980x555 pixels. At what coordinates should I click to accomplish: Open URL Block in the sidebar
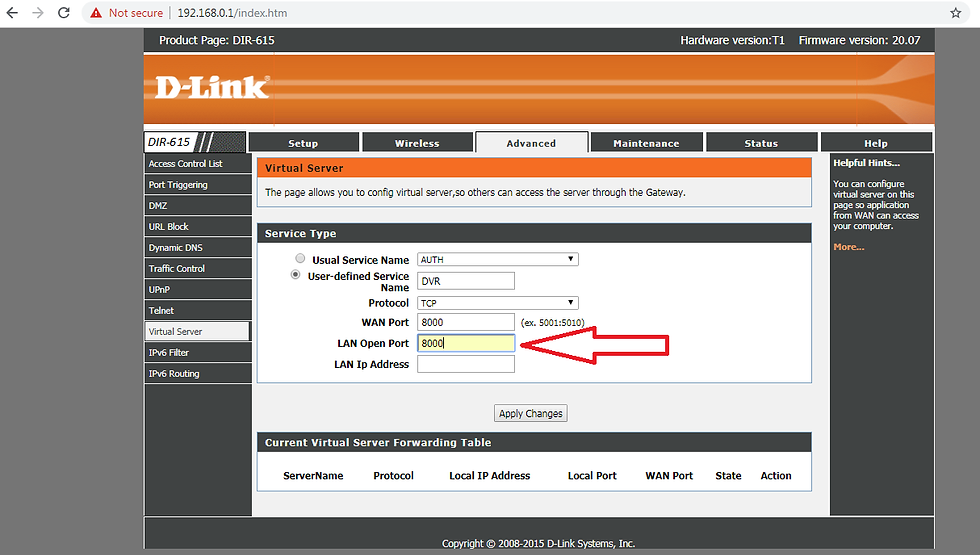click(x=198, y=227)
